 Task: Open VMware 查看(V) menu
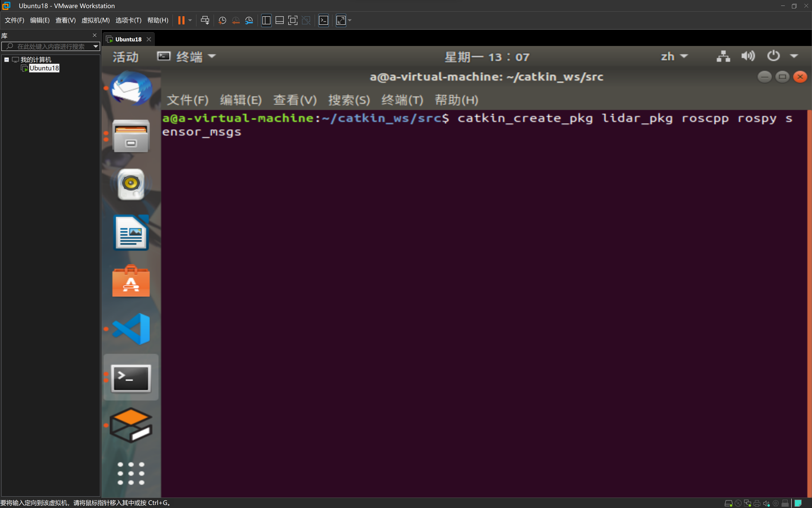(x=65, y=20)
